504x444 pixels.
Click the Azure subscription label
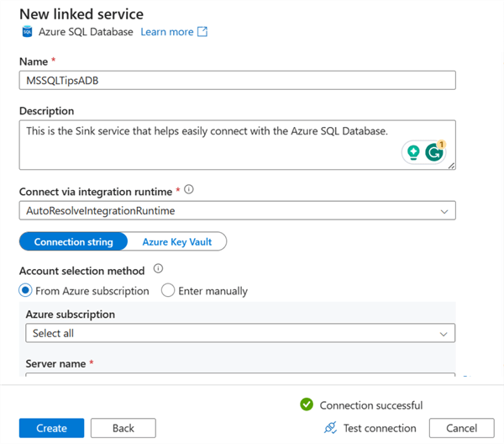pos(71,314)
